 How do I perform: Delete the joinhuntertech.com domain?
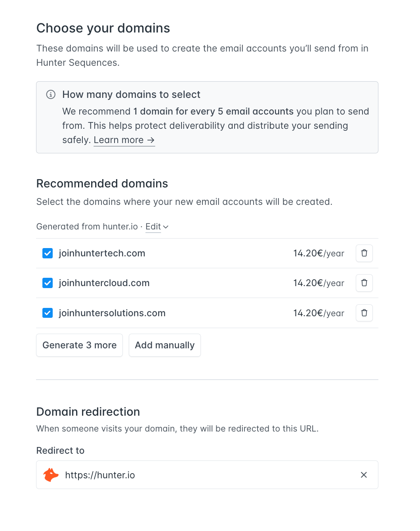pos(364,253)
